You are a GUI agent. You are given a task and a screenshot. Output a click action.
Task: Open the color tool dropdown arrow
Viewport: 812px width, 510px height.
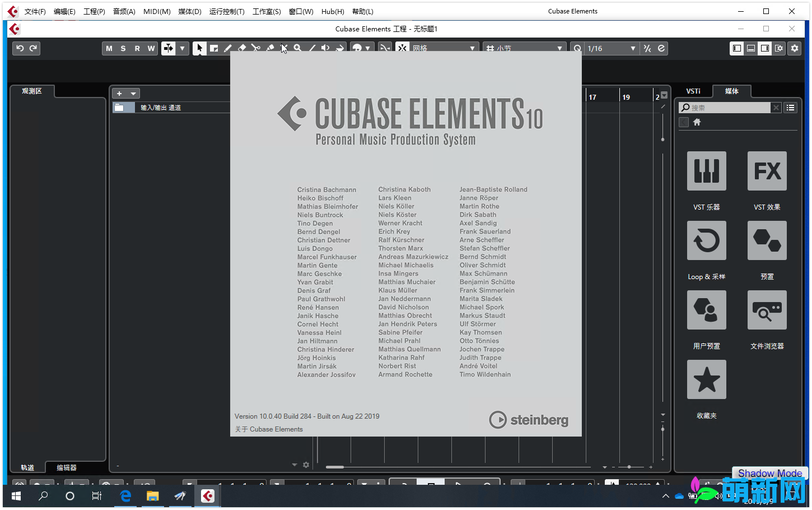[x=367, y=48]
